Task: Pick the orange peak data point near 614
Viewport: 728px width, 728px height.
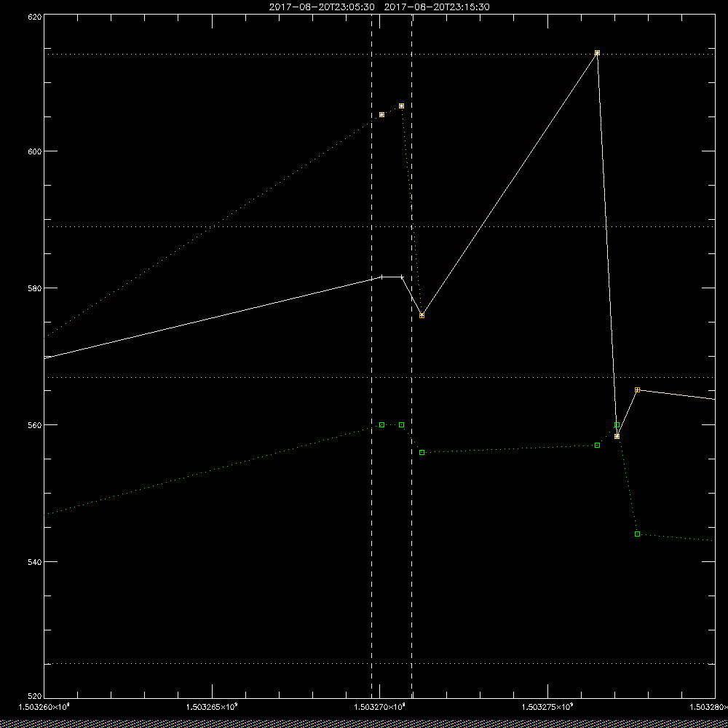Action: pos(597,53)
